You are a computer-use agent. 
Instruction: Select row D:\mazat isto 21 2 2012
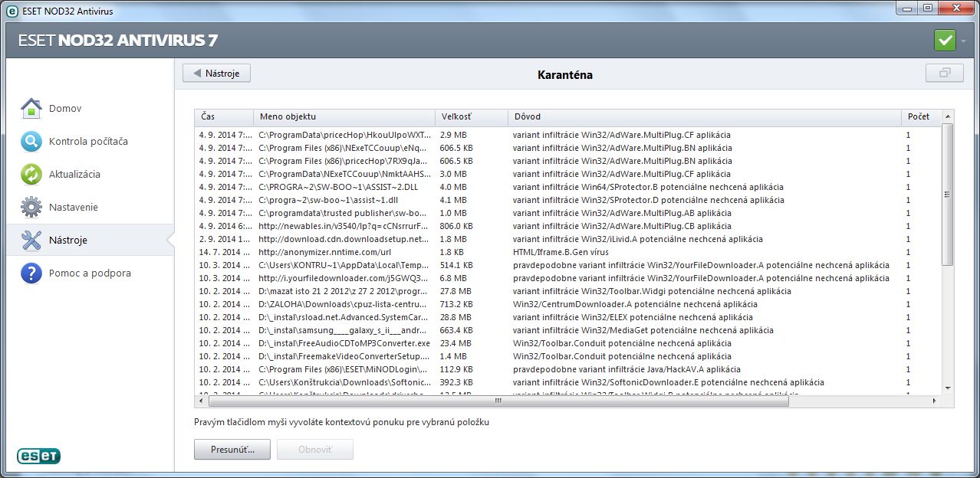[x=568, y=291]
